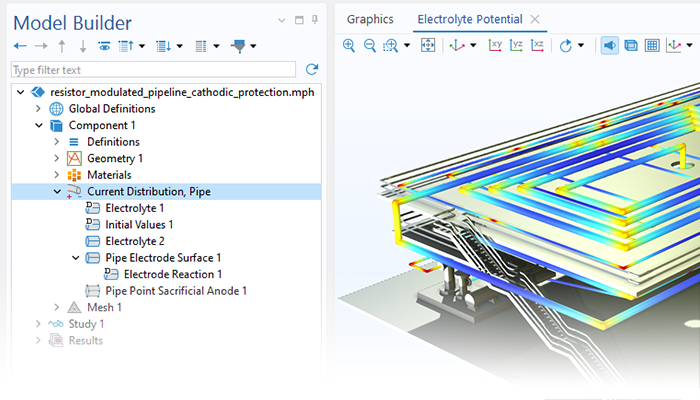Collapse the Current Distribution, Pipe node

[57, 191]
